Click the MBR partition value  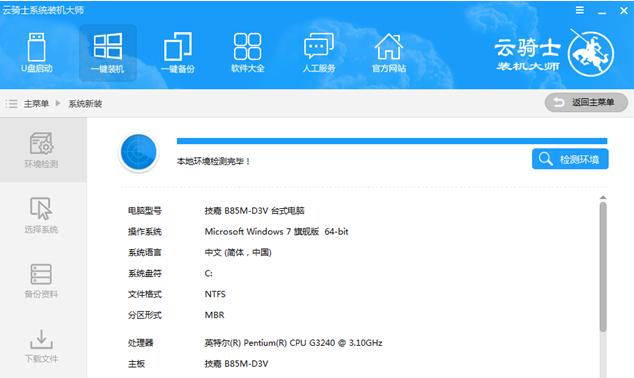(x=214, y=315)
